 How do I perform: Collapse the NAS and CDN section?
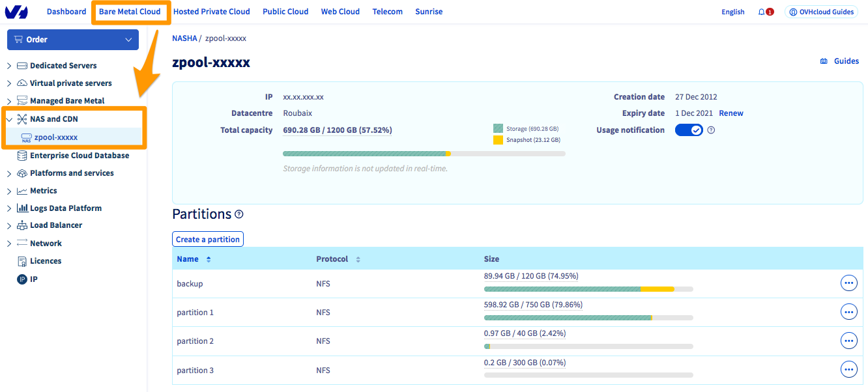[x=9, y=119]
